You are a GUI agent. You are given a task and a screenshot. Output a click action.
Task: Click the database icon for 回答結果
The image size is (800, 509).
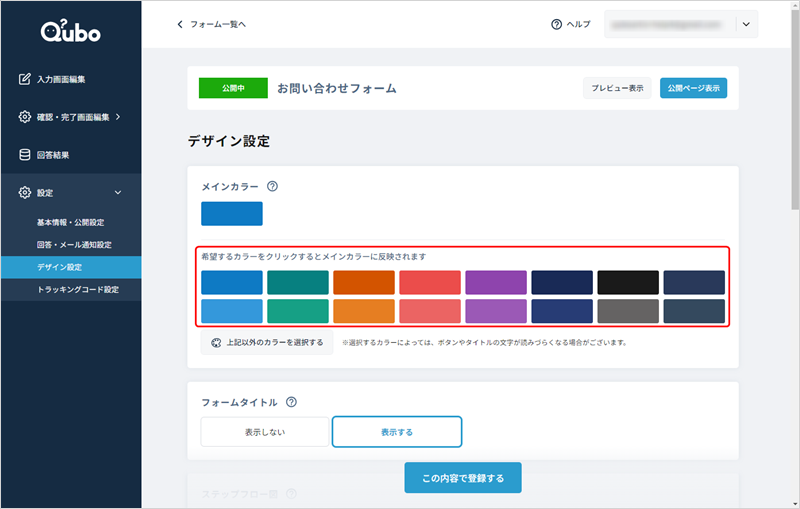(25, 155)
